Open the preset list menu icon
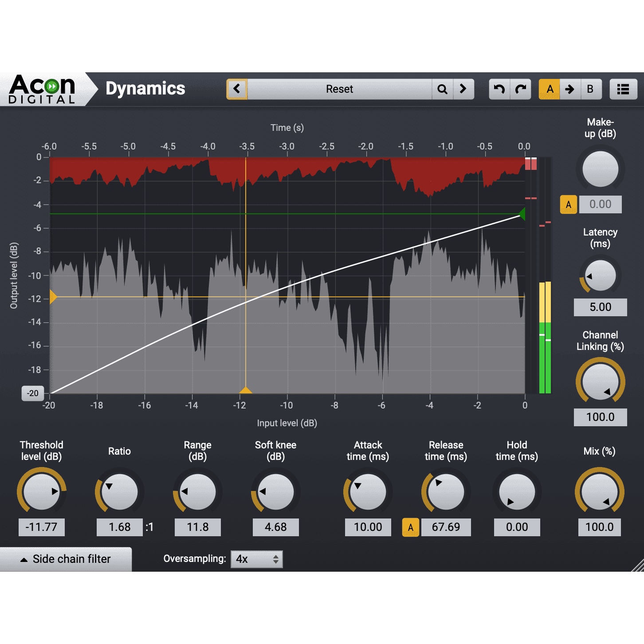Image resolution: width=644 pixels, height=644 pixels. (623, 89)
